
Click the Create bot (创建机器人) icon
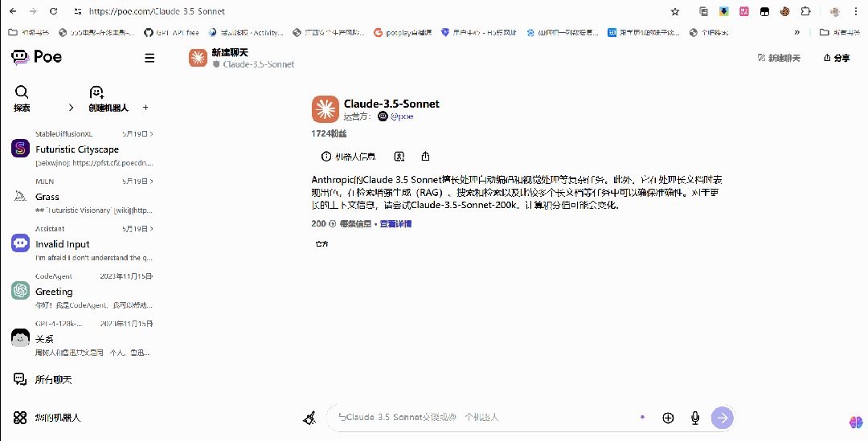[x=97, y=92]
